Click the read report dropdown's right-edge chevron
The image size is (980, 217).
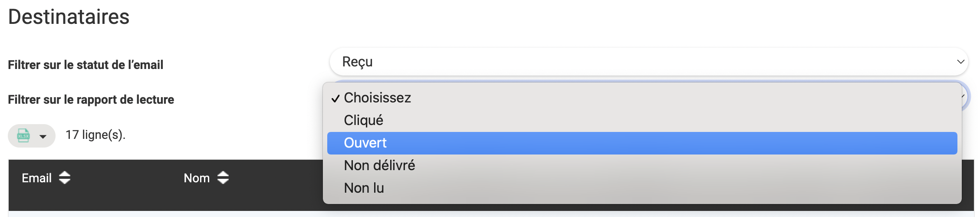coord(965,96)
